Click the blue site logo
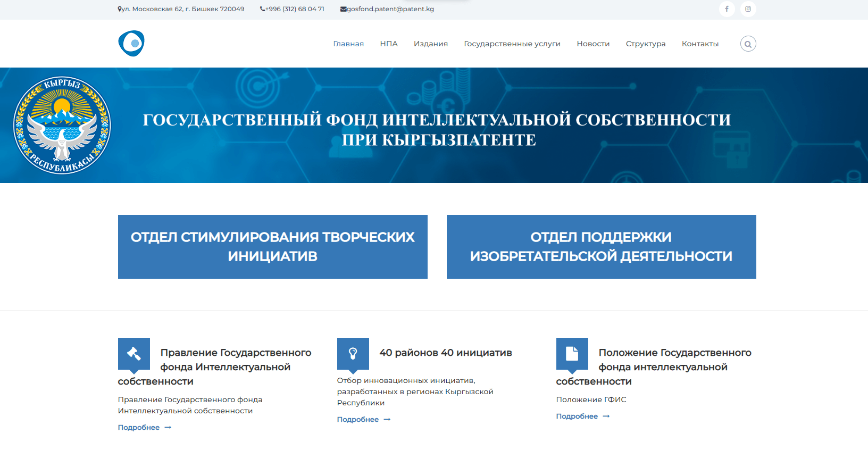The height and width of the screenshot is (458, 868). pyautogui.click(x=131, y=44)
